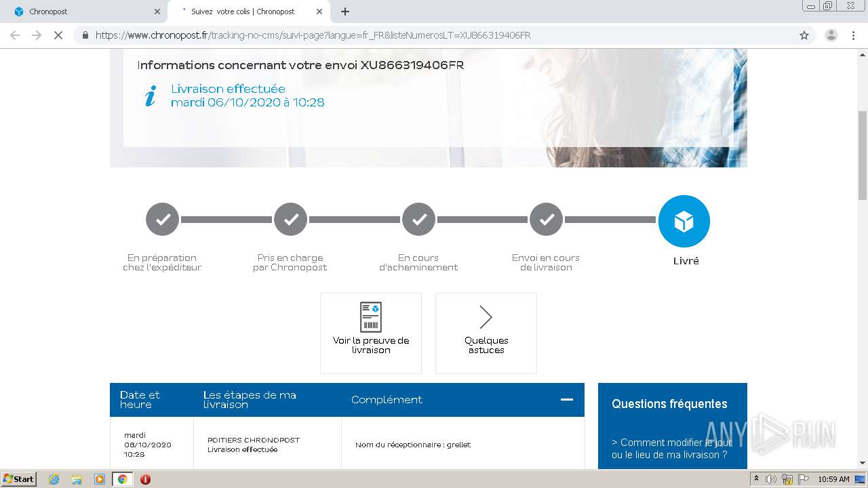868x488 pixels.
Task: Close the Suivez votre colis tab
Action: [x=319, y=12]
